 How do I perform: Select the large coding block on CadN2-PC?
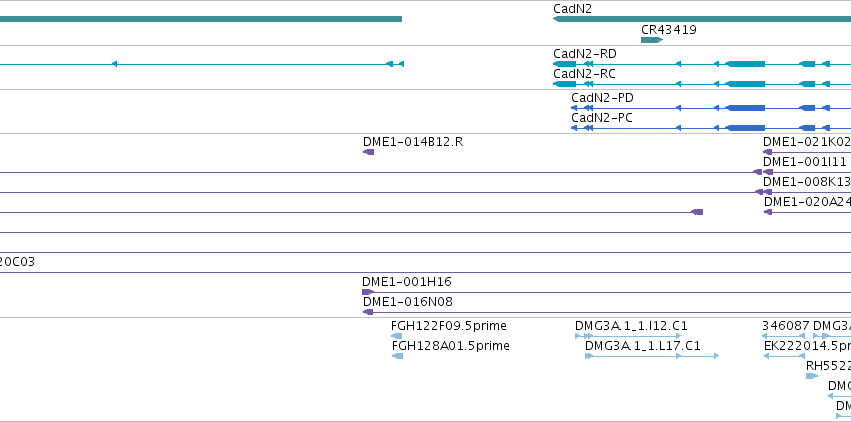pos(745,129)
